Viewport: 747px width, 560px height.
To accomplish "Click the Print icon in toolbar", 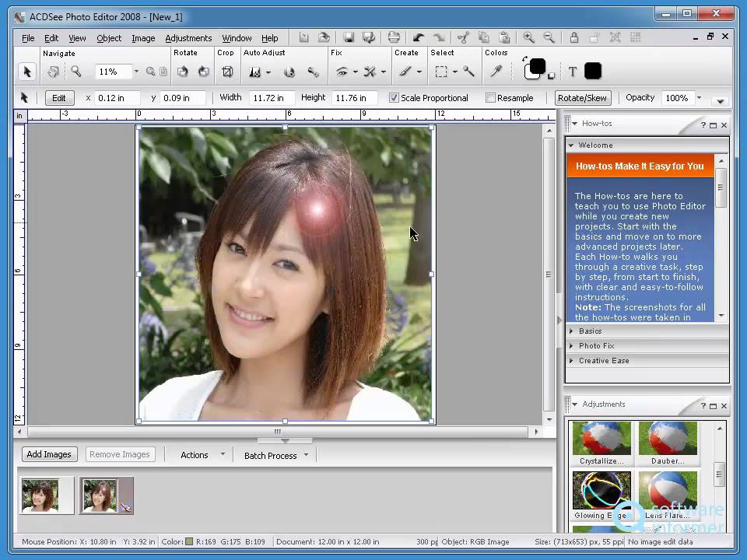I will [x=394, y=37].
